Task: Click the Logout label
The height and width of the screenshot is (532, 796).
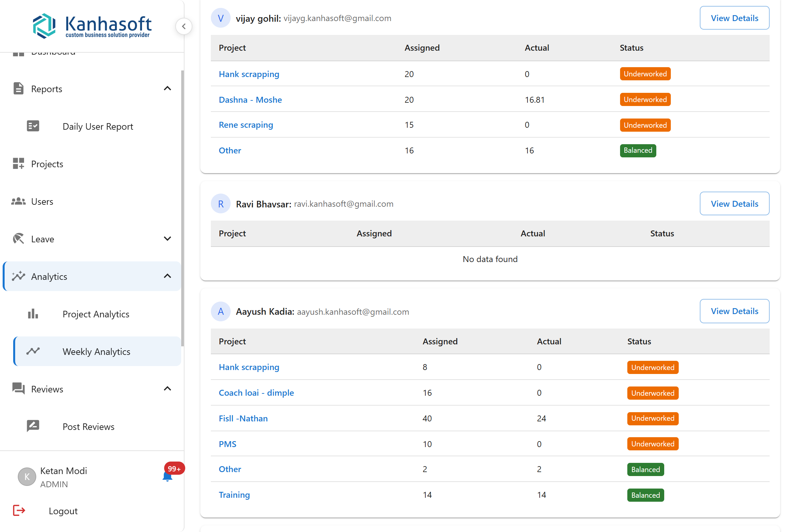Action: click(x=63, y=511)
